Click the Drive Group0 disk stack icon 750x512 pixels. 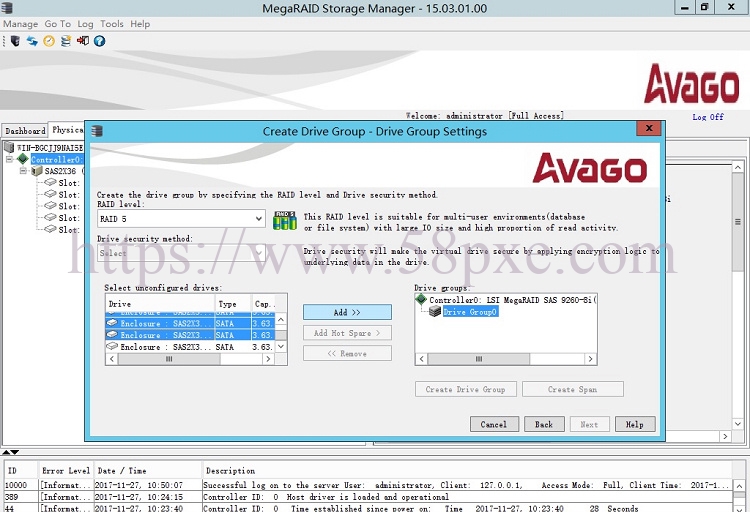435,312
